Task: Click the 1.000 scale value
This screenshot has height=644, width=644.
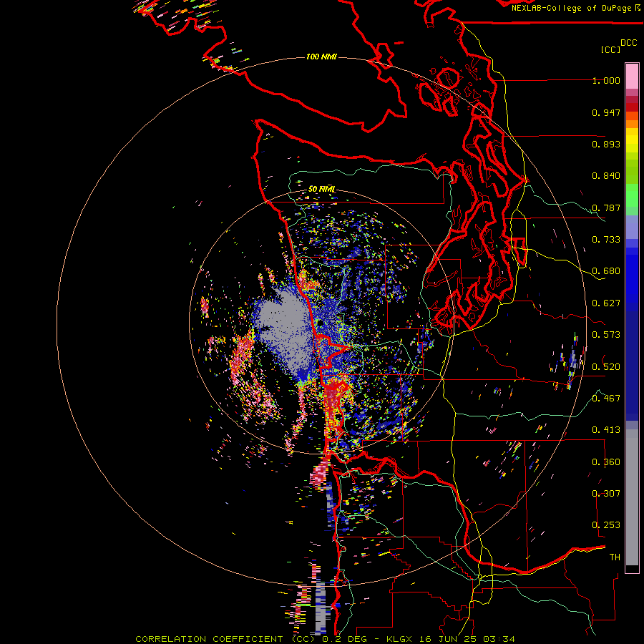Action: pyautogui.click(x=606, y=80)
